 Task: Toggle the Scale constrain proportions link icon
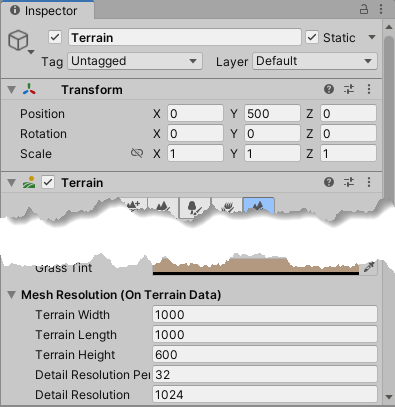tap(137, 153)
